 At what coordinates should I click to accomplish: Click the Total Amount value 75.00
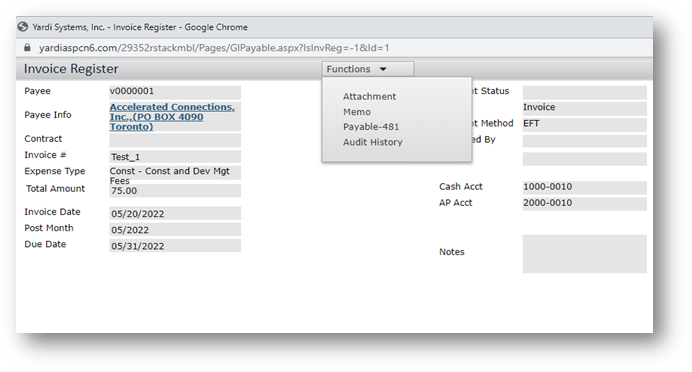click(175, 191)
